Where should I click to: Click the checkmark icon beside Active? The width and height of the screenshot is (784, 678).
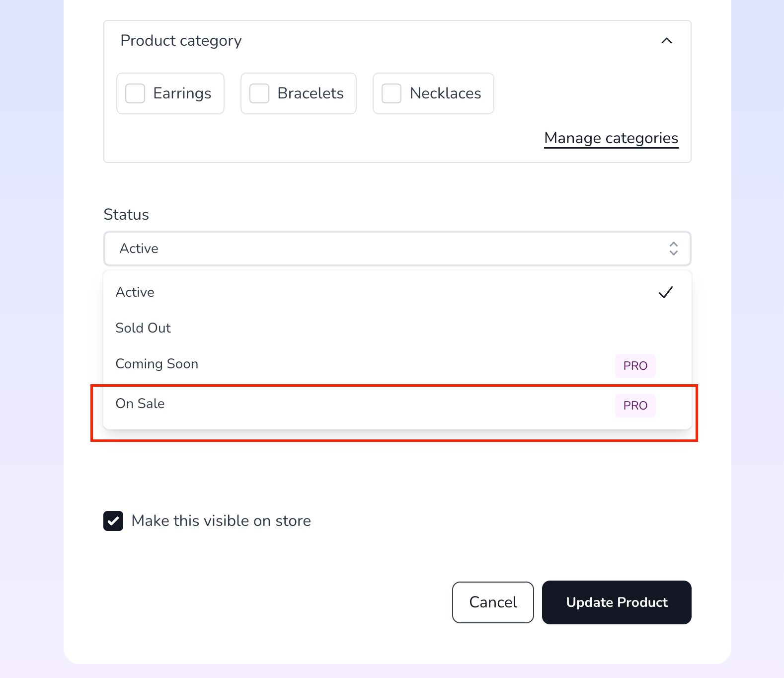(666, 292)
